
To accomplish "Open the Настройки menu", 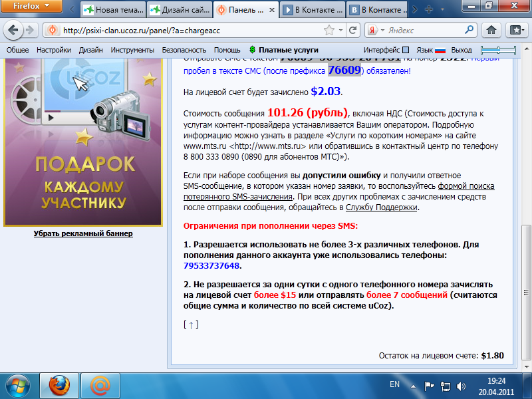I will tap(54, 51).
